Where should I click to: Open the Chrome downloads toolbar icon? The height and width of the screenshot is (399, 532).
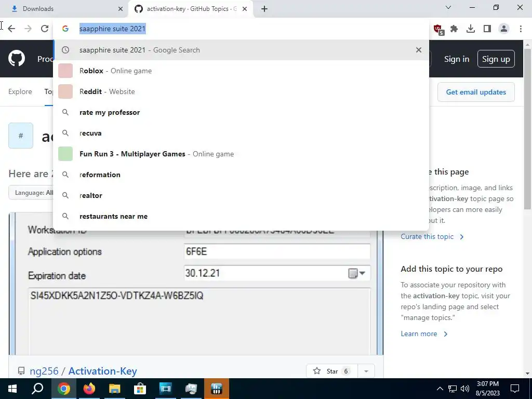pyautogui.click(x=471, y=29)
